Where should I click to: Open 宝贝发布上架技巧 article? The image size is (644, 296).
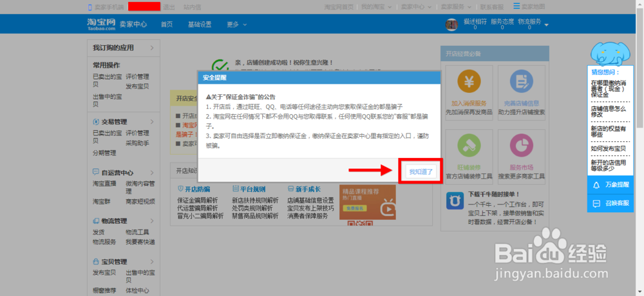pos(310,208)
